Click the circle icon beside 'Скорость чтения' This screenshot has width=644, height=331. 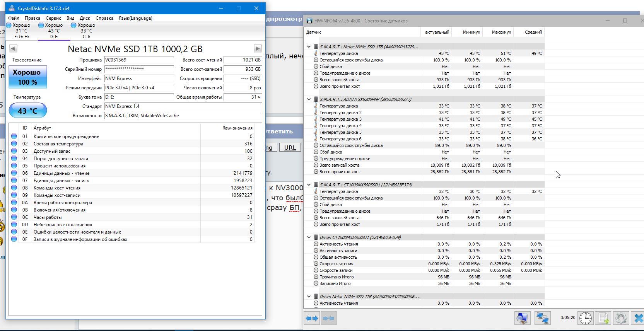pyautogui.click(x=316, y=264)
